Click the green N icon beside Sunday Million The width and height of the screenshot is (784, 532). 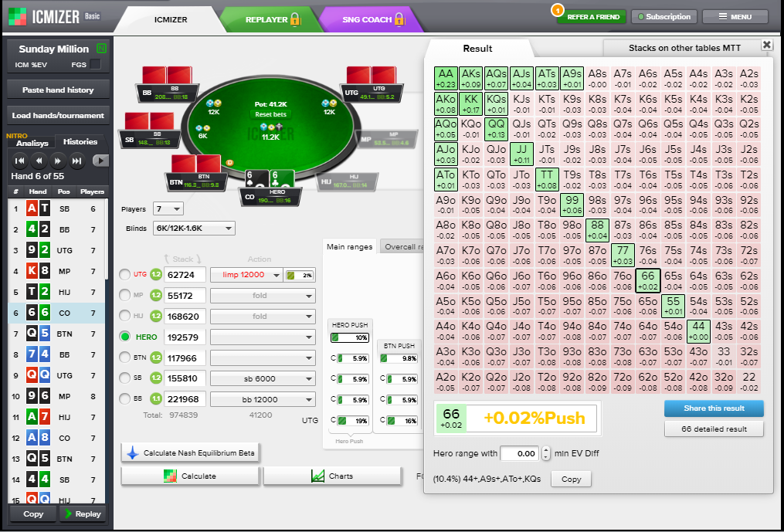[101, 49]
